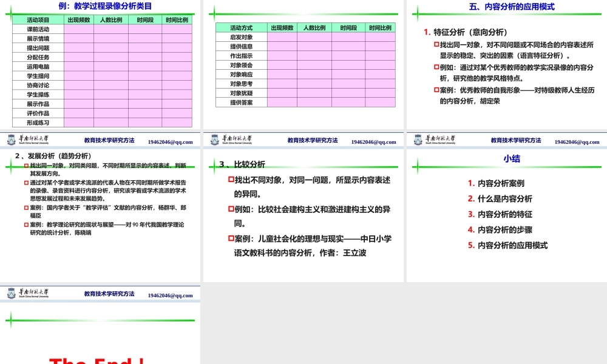Screen dimensions: 607x364
Task: Click the South China Normal University logo on the first slide footer
Action: 12,141
